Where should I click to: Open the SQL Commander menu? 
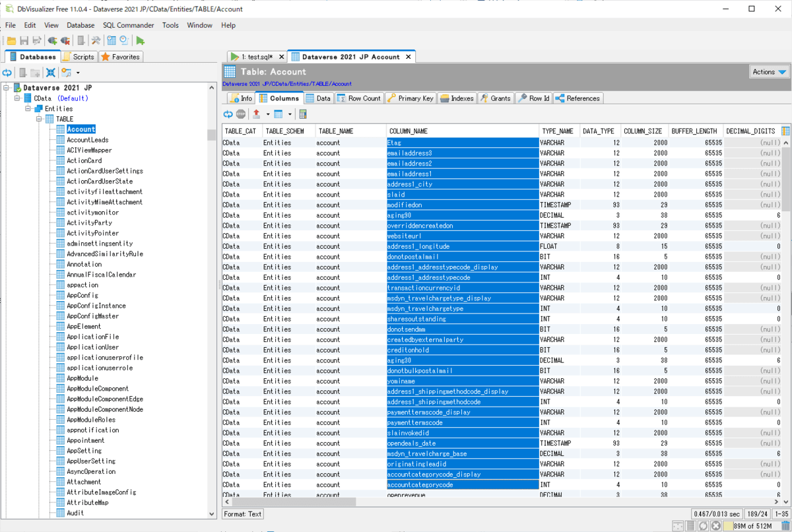[x=128, y=25]
